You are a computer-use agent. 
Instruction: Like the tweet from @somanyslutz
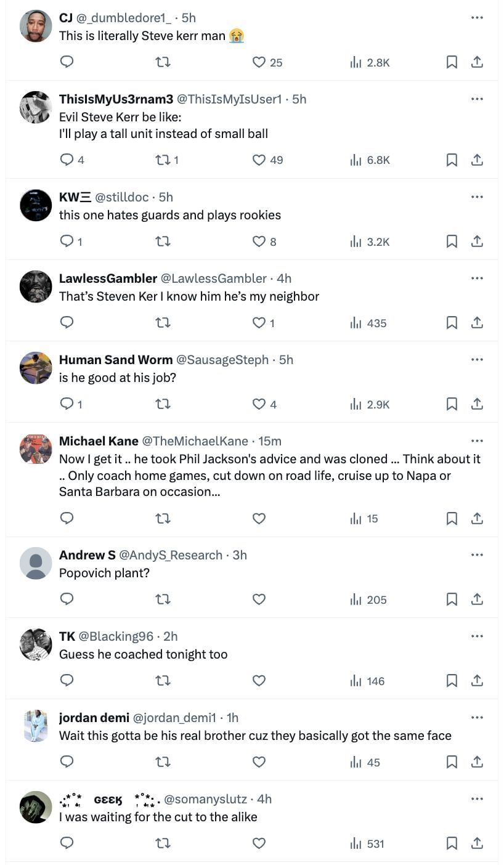[x=259, y=843]
